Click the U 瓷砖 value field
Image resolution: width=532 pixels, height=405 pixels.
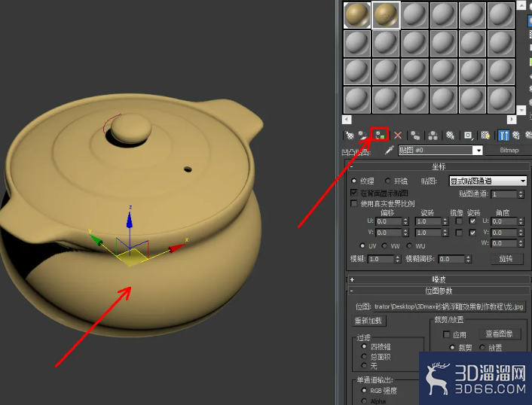[x=429, y=221]
